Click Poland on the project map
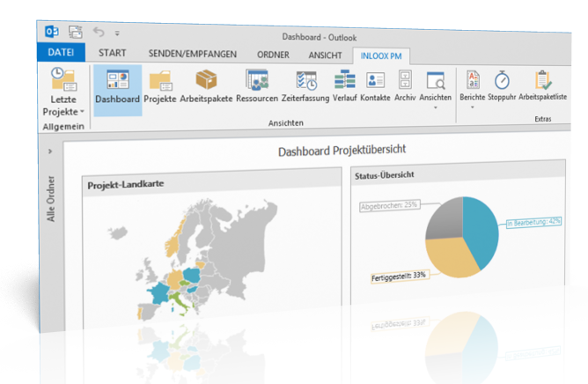588x384 pixels. tap(192, 275)
